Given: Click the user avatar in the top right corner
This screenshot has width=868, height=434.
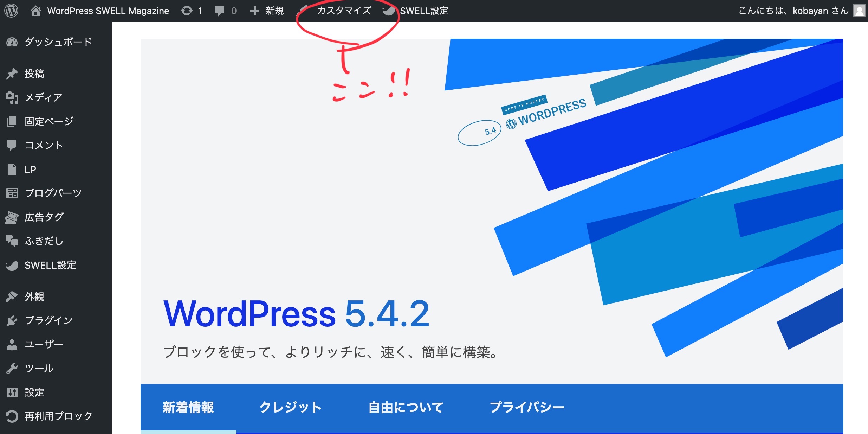Looking at the screenshot, I should (x=859, y=11).
